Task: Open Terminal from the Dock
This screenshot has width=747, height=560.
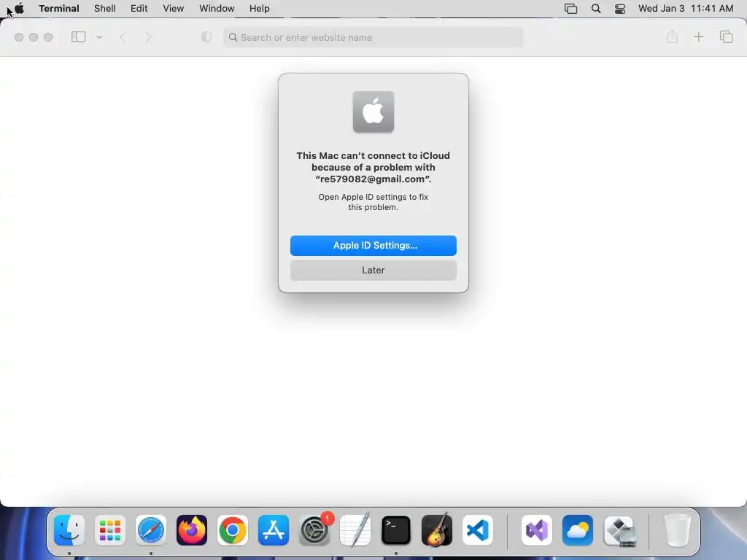Action: [x=396, y=530]
